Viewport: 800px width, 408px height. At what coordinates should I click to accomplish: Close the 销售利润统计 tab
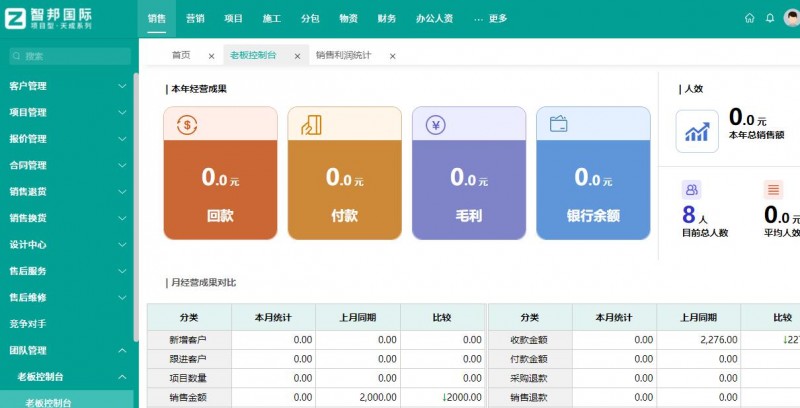coord(392,56)
